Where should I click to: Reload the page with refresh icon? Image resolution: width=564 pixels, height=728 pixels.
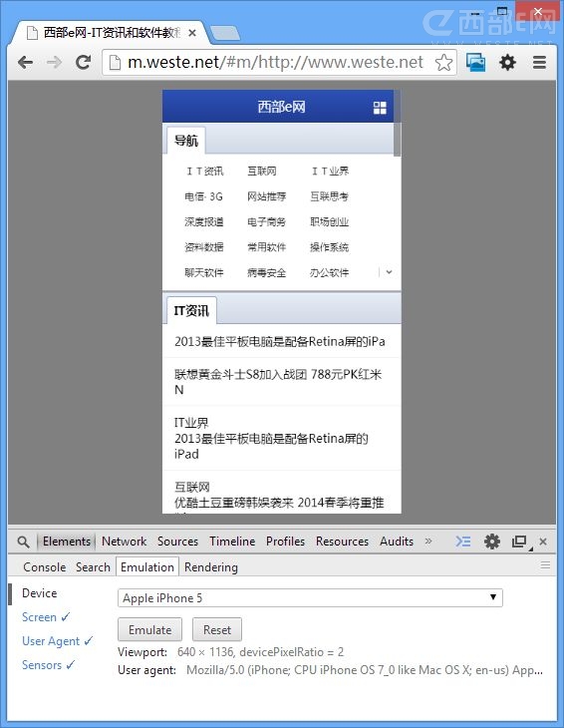[x=83, y=62]
